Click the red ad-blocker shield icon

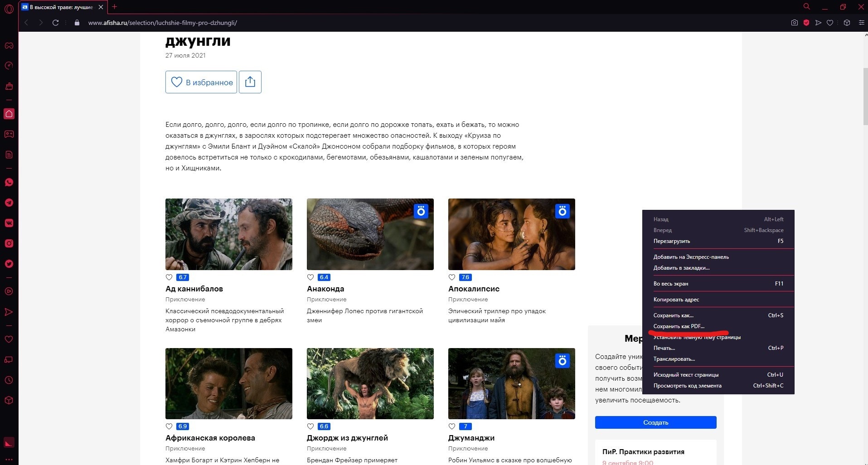click(806, 23)
